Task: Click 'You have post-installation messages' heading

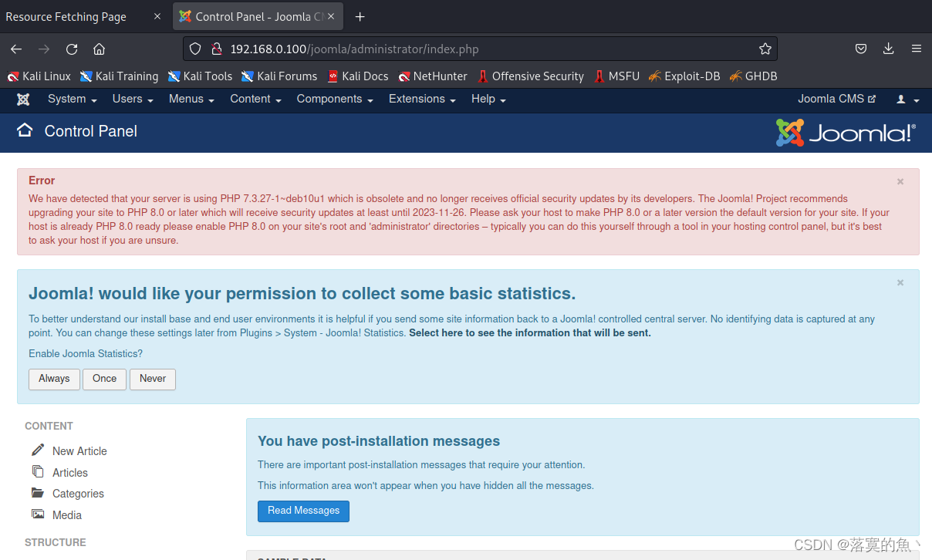Action: 379,441
